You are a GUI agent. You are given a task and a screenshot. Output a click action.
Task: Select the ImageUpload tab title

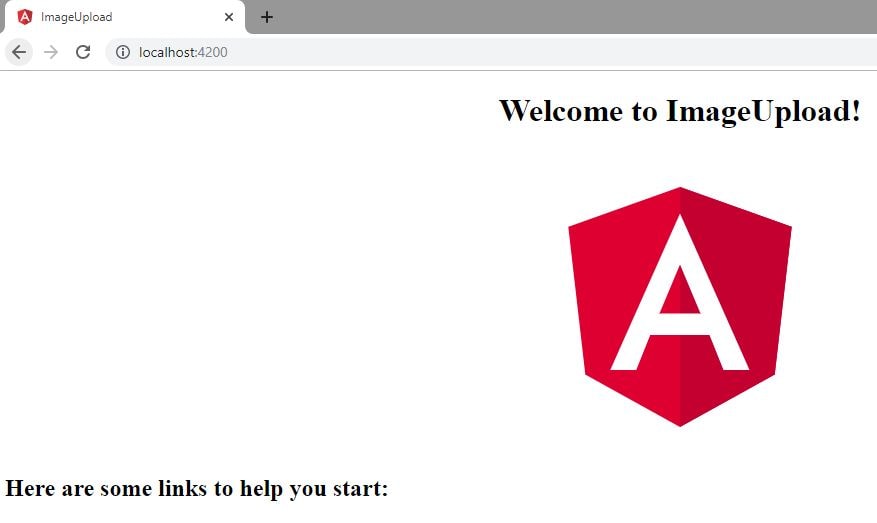pos(77,17)
